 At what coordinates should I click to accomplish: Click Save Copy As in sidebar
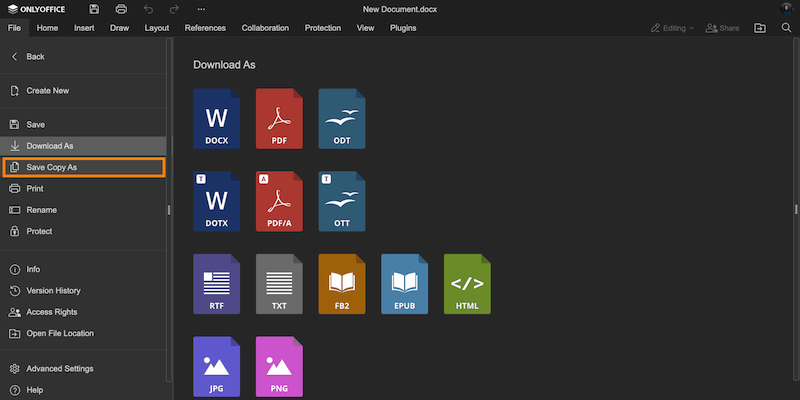83,167
